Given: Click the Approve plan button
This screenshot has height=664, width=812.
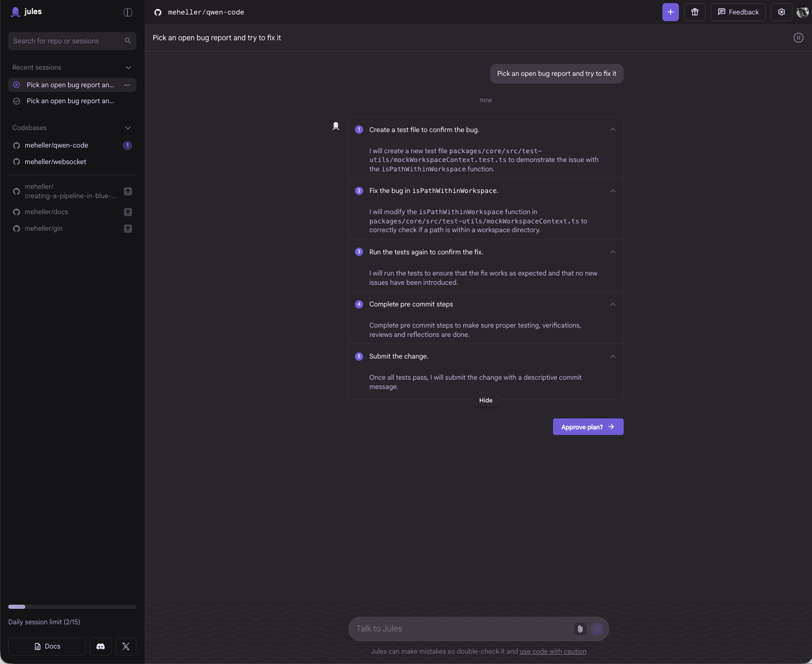Looking at the screenshot, I should (588, 427).
